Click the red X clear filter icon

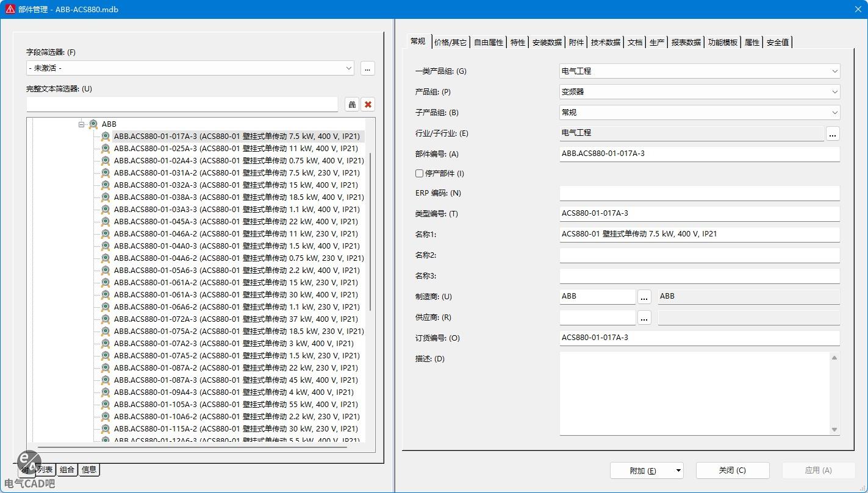368,104
